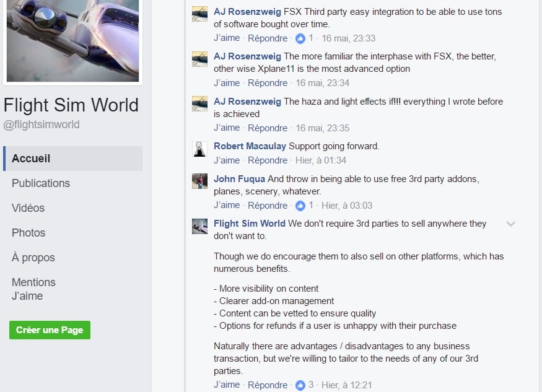Screen dimensions: 542x392
Task: Open the Accueil tab in the sidebar
Action: [31, 159]
